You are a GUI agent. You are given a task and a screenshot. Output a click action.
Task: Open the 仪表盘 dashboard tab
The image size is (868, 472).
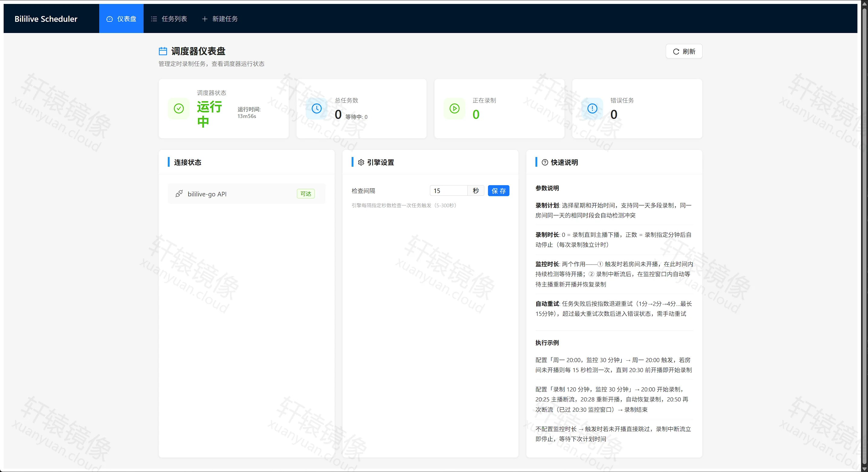click(121, 18)
